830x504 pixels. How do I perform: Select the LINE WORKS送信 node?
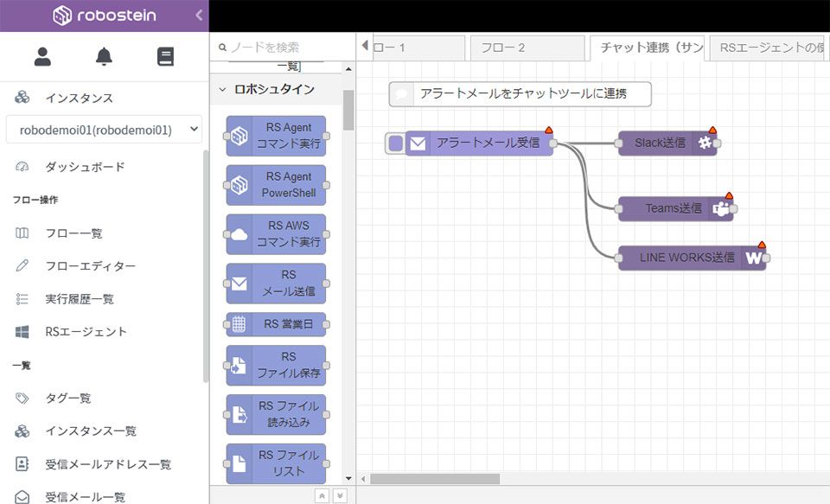point(692,258)
